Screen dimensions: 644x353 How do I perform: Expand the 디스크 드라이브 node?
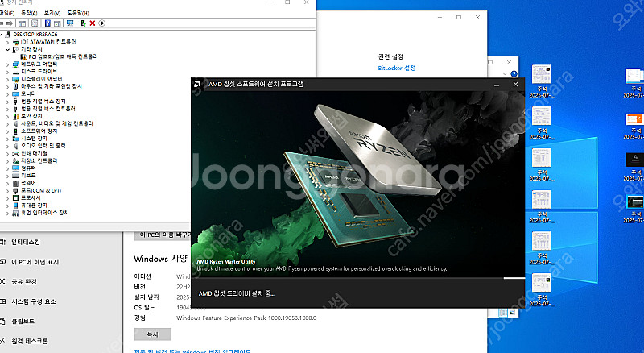point(7,72)
